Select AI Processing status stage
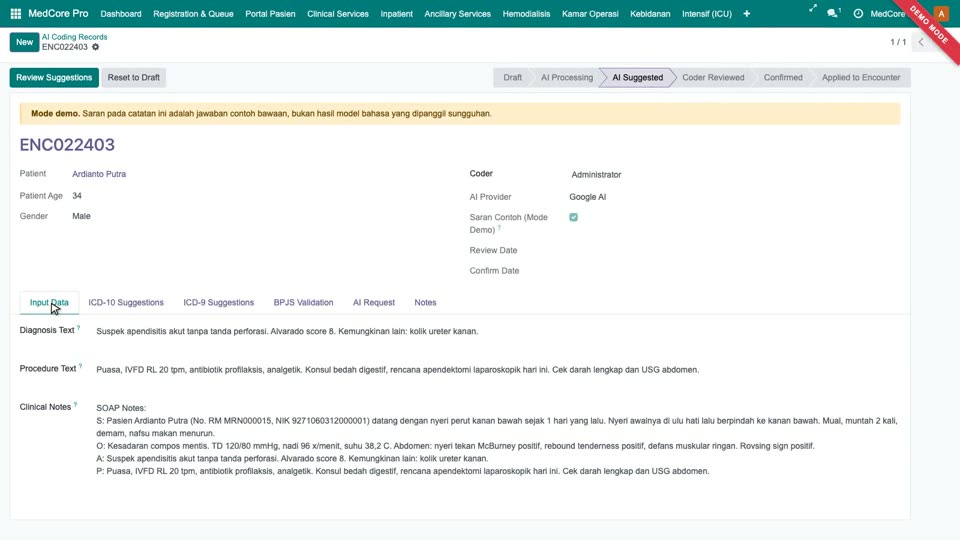 tap(566, 78)
